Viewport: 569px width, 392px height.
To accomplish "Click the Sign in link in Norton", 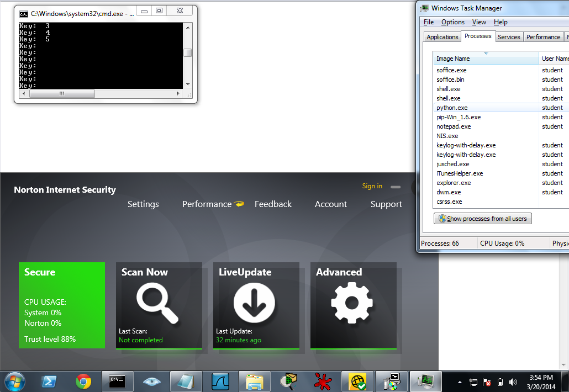I will (x=372, y=186).
